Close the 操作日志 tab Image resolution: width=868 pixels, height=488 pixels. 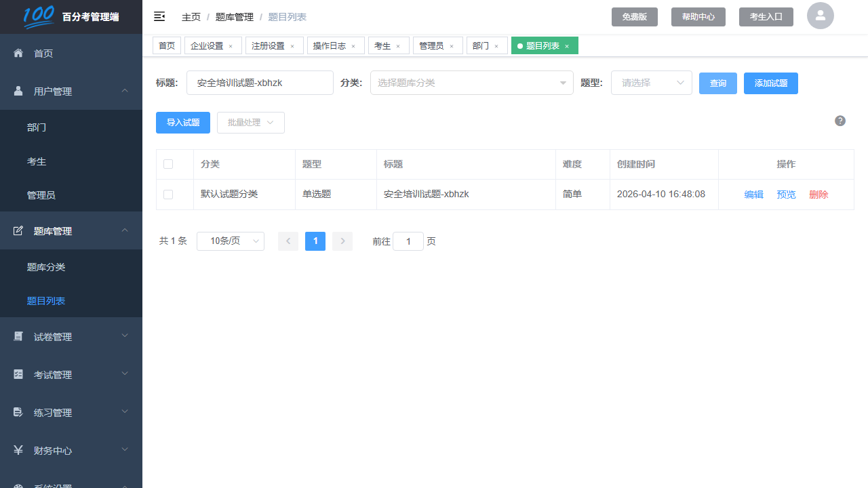point(353,46)
